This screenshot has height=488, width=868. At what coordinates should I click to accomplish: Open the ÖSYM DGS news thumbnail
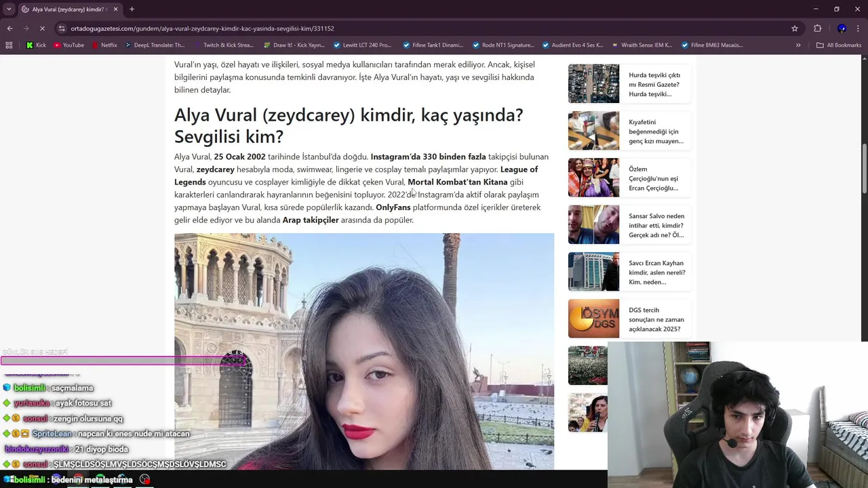click(x=593, y=319)
